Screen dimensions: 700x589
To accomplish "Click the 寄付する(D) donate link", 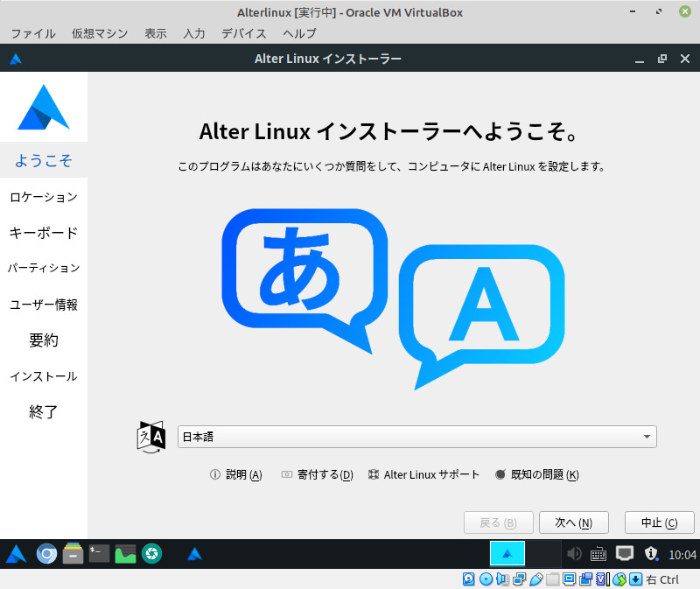I will tap(317, 474).
